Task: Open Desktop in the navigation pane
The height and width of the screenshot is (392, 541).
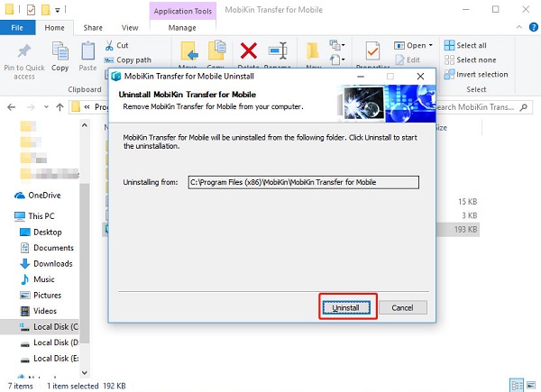Action: (x=41, y=232)
